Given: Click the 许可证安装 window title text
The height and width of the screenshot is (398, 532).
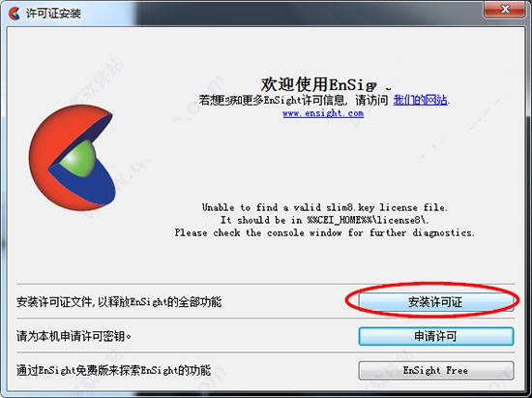Looking at the screenshot, I should (53, 14).
